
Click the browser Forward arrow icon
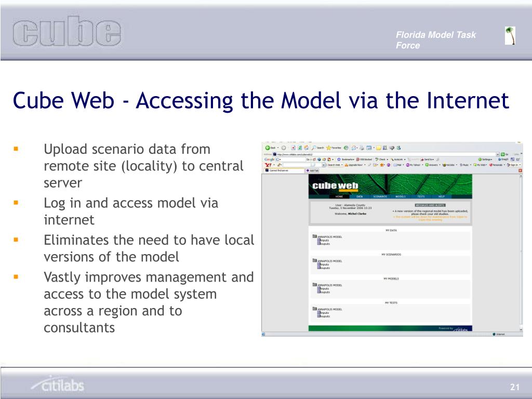point(284,148)
